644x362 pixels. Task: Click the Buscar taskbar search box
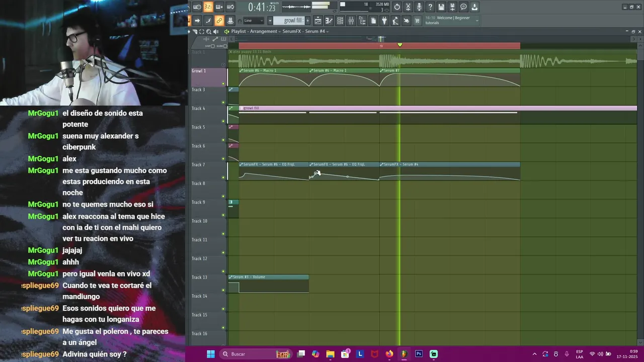256,354
